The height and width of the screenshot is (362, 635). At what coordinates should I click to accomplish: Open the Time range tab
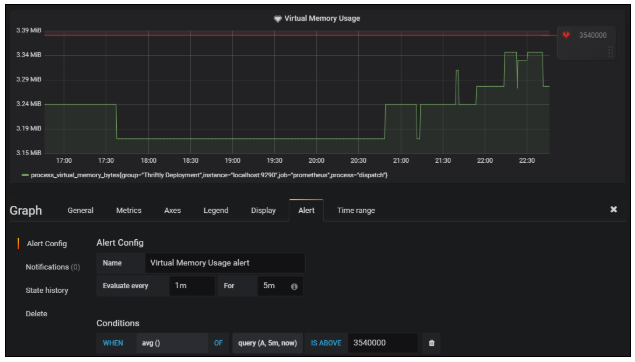pyautogui.click(x=356, y=211)
